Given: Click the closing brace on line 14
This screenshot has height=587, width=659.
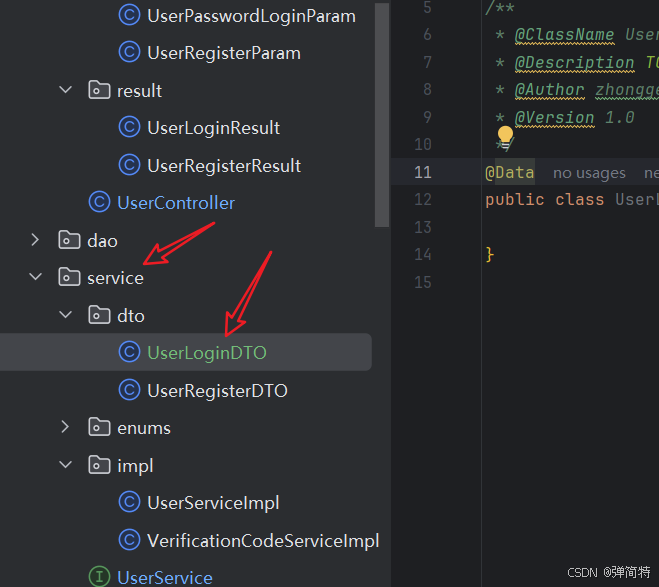Looking at the screenshot, I should [x=490, y=255].
